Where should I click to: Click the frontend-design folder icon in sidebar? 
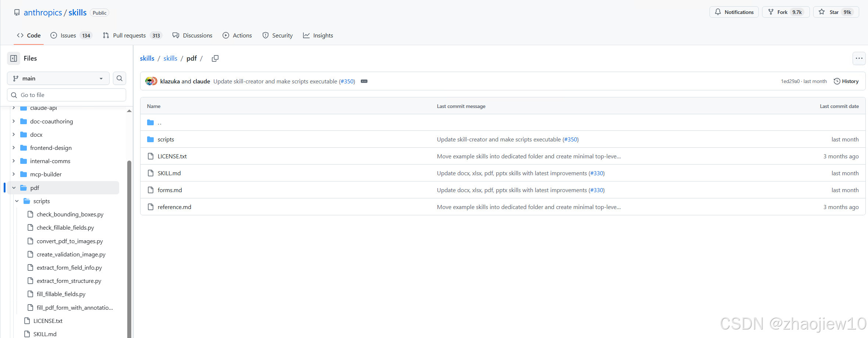[24, 148]
